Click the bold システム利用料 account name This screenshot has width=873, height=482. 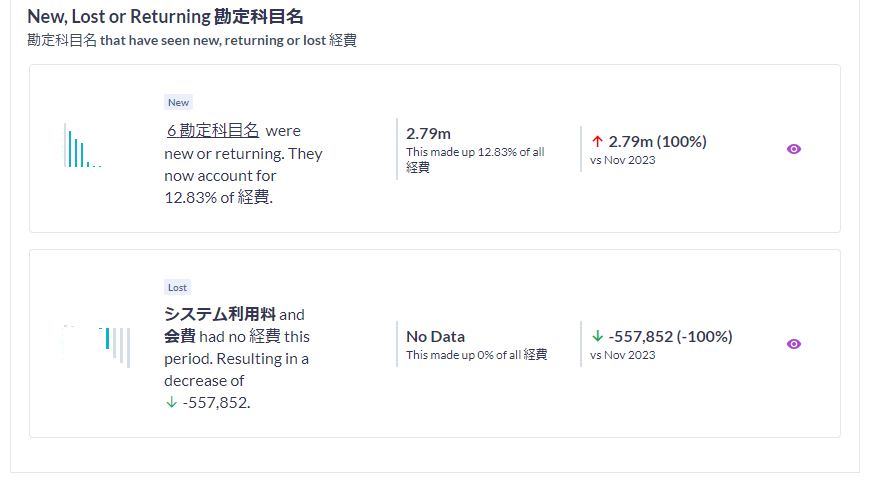[x=220, y=314]
